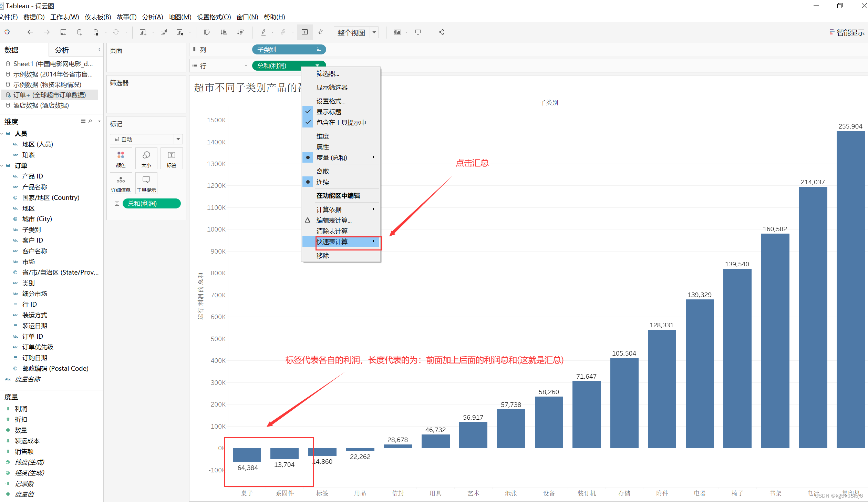
Task: Click 总和(利润) pill in marks card
Action: [x=152, y=204]
